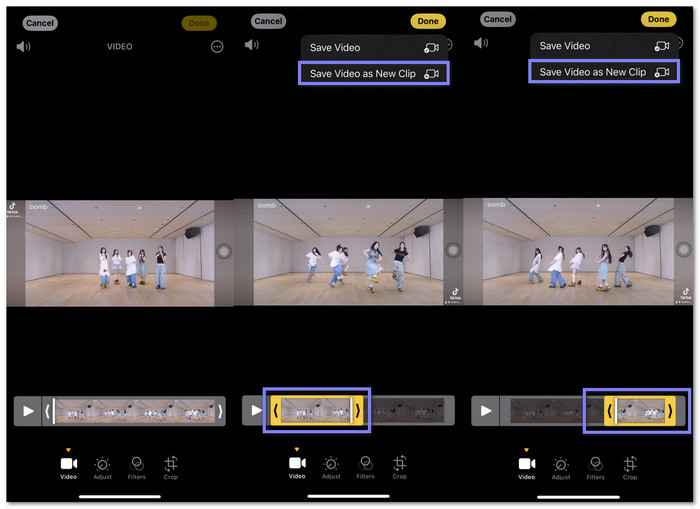The width and height of the screenshot is (700, 509).
Task: Select the Video camera tool in middle screen
Action: pos(297,466)
